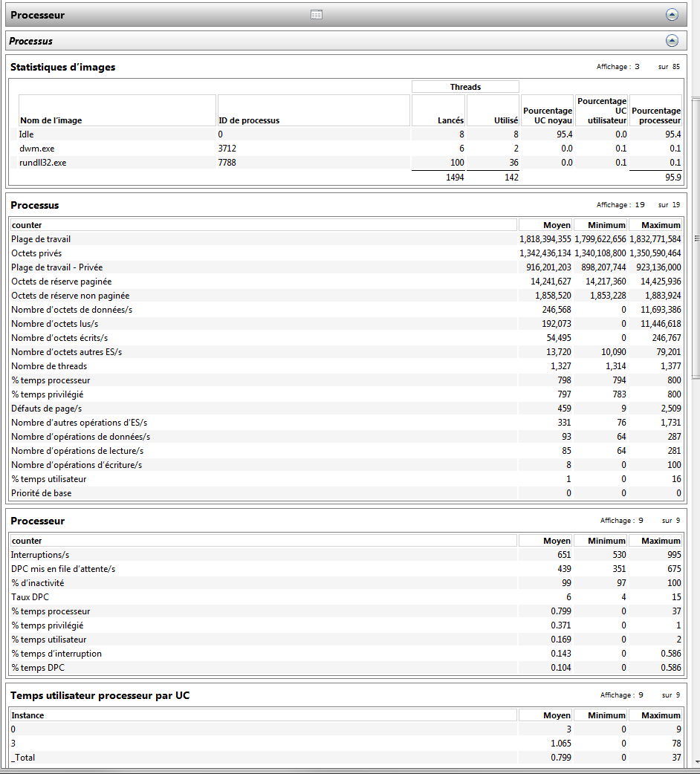Screen dimensions: 700x774
Task: Sort by the 'Nom de l'image' column
Action: coord(117,111)
